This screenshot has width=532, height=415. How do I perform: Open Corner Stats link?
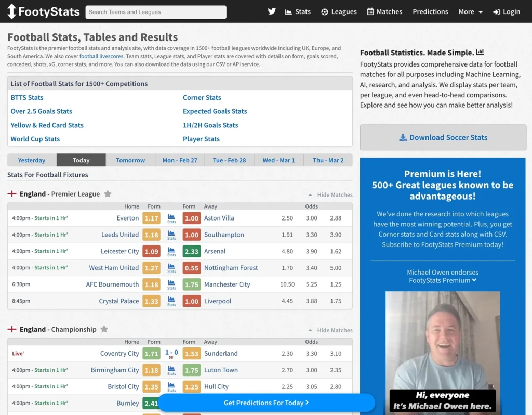pos(202,97)
